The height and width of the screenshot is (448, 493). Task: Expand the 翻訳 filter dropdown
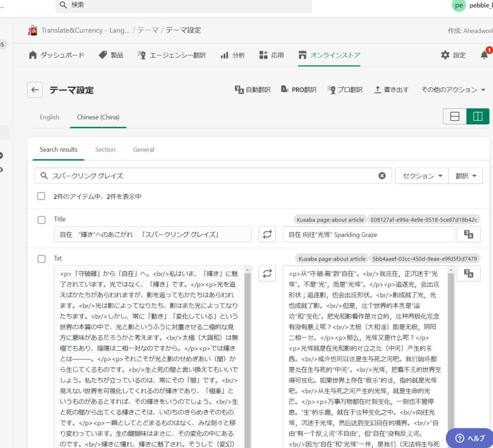coord(466,176)
